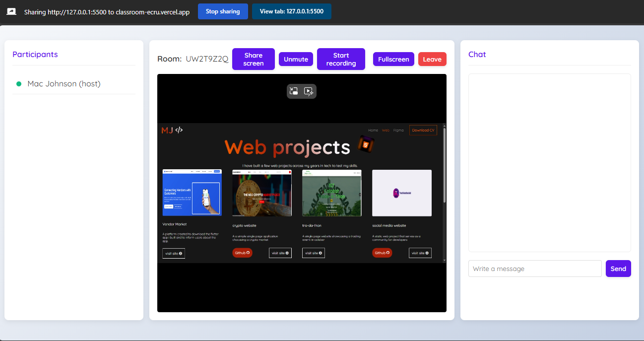Click the Stop sharing button

[x=223, y=11]
